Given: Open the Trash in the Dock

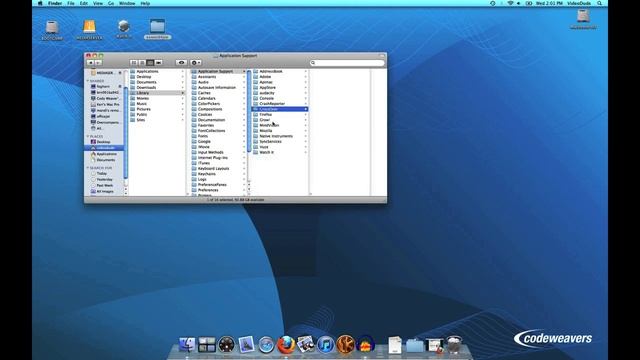Looking at the screenshot, I should 454,345.
